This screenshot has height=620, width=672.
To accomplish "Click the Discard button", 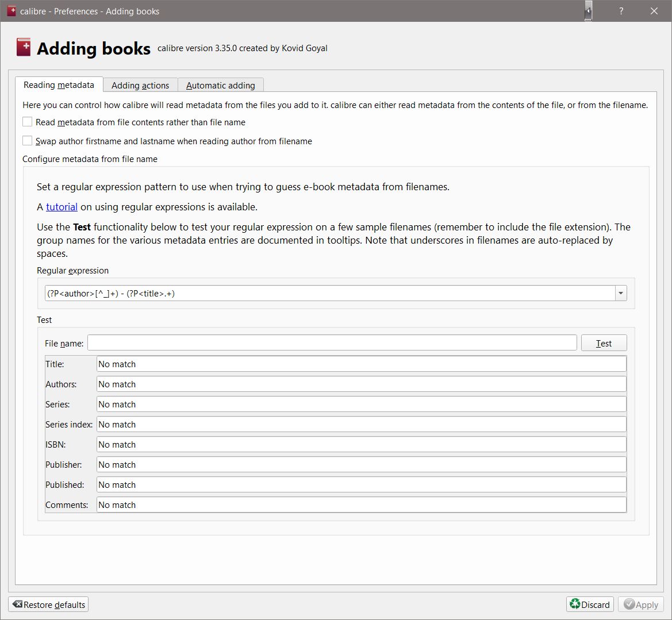I will 590,604.
